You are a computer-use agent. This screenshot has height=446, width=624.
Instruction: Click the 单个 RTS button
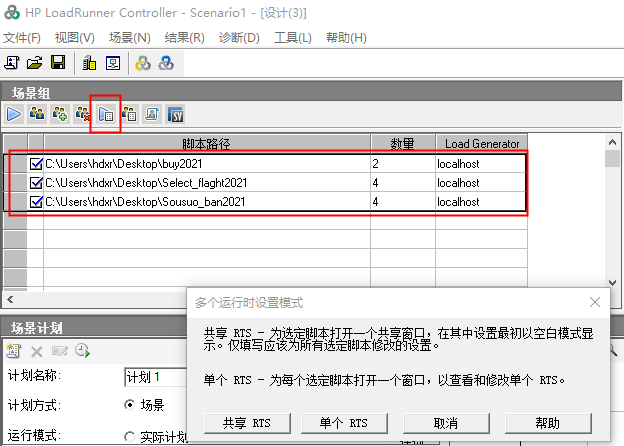[x=344, y=423]
